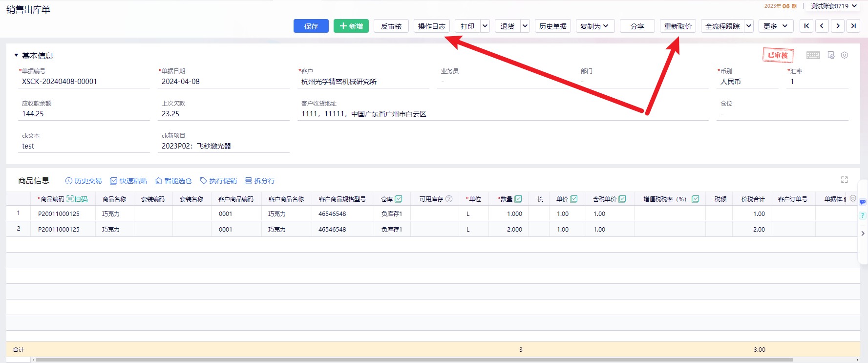Click 拆分行 split row
The image size is (868, 363).
[260, 181]
